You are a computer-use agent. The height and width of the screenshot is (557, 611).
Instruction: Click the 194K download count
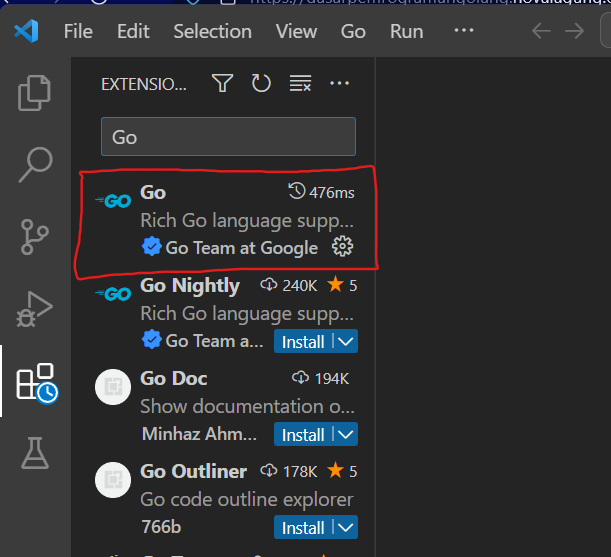321,378
